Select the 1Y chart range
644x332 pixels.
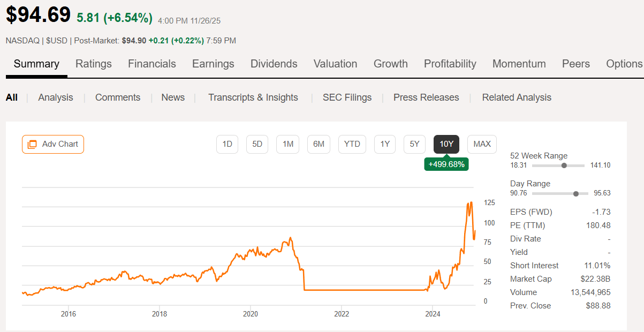[384, 144]
